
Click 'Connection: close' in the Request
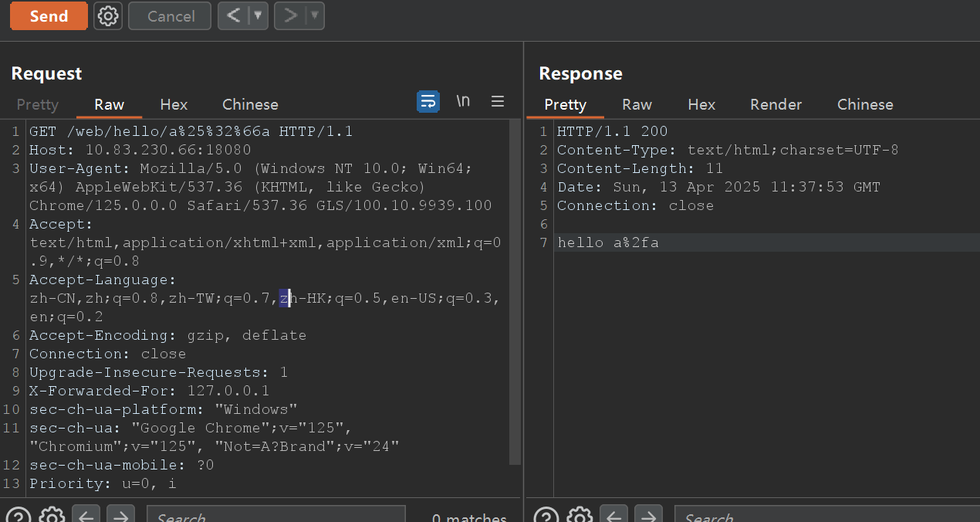click(107, 354)
